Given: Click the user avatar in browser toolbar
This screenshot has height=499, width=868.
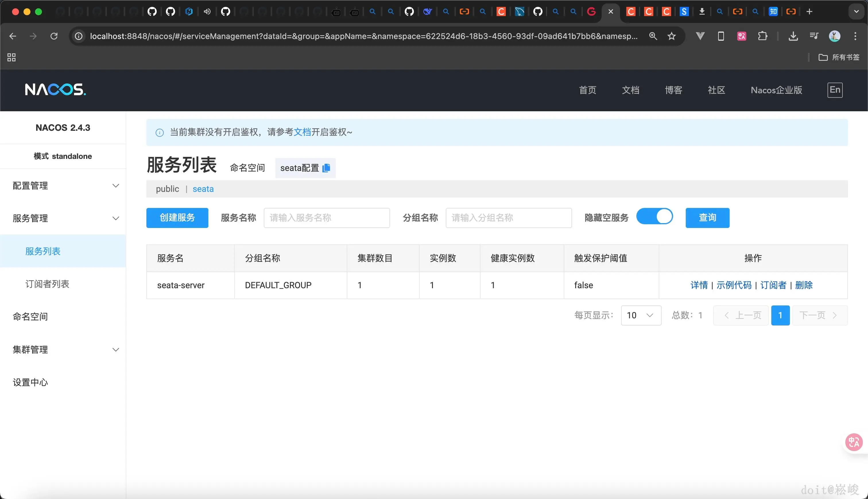Looking at the screenshot, I should [x=835, y=36].
